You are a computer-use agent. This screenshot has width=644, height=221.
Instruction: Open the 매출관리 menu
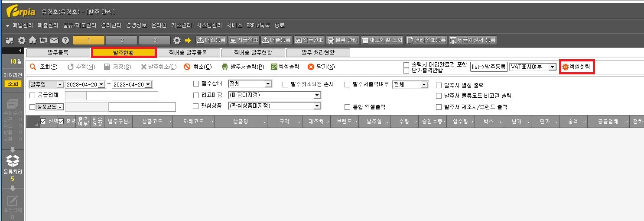click(48, 26)
